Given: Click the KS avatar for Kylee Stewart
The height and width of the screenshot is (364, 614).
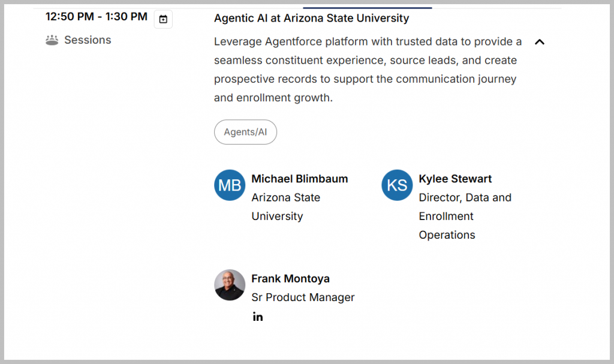Looking at the screenshot, I should 397,185.
